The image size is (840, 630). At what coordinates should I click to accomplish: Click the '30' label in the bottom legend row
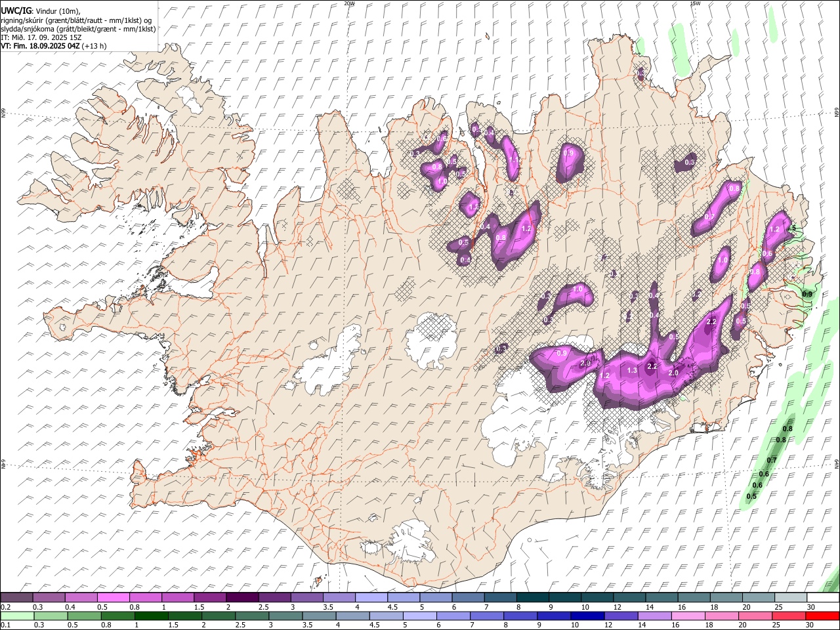pyautogui.click(x=810, y=625)
